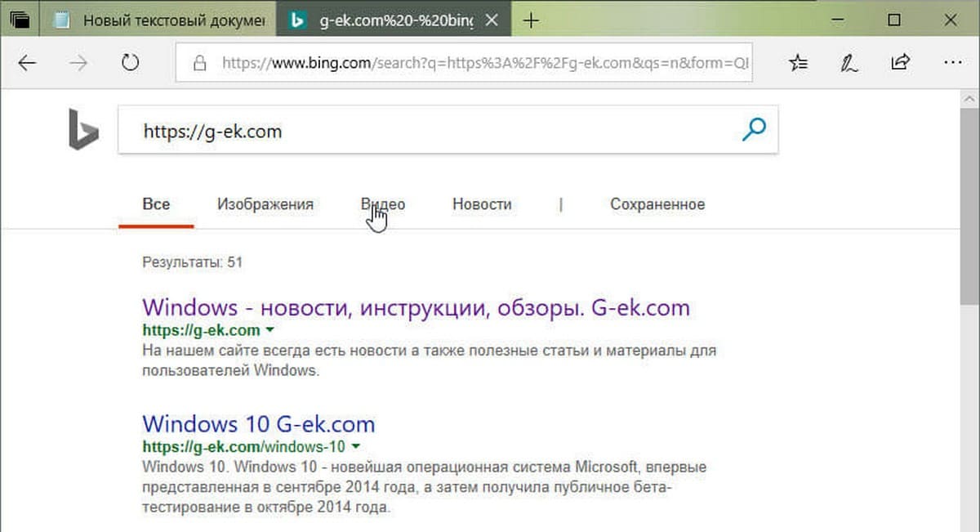Open Windows - новости, инструкции, обзоры link
Image resolution: width=980 pixels, height=532 pixels.
click(x=416, y=308)
